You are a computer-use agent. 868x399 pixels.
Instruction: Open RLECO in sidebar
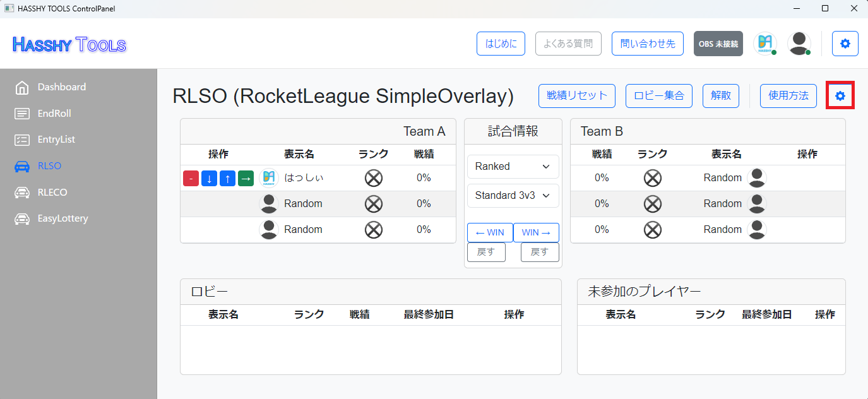point(52,193)
